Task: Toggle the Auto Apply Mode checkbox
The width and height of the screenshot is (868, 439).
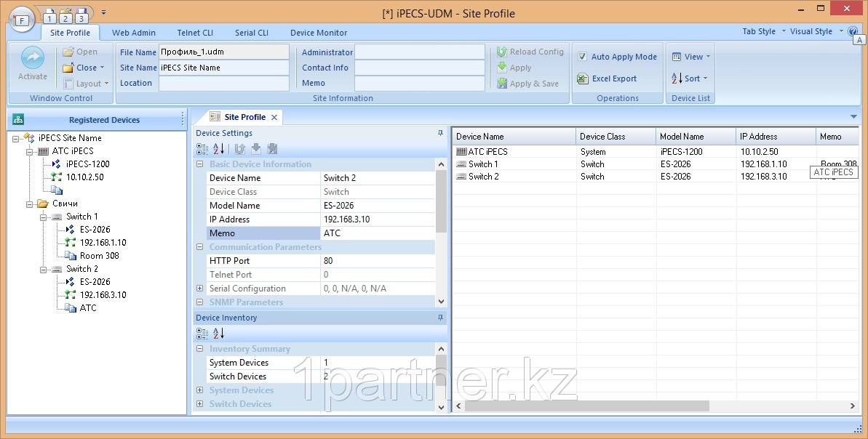Action: tap(582, 57)
